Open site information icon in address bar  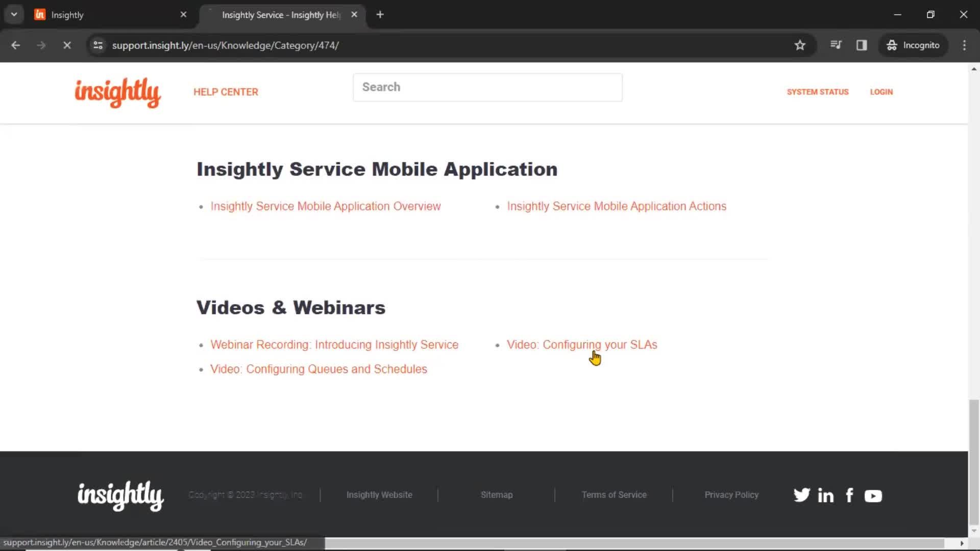coord(98,45)
